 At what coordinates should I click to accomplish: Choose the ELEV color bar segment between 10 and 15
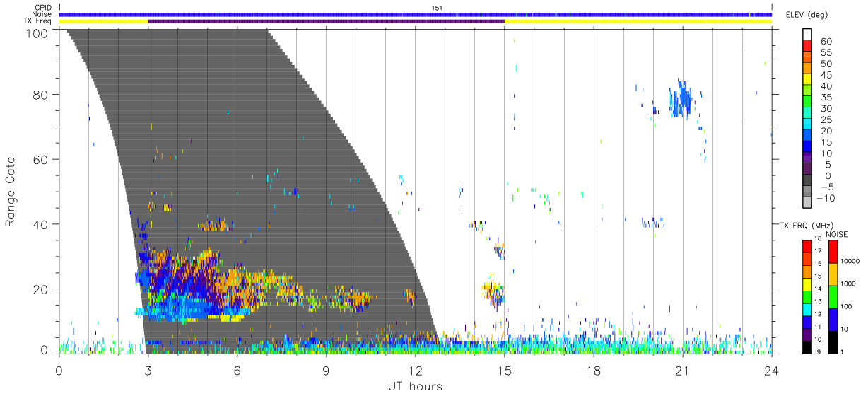(x=807, y=147)
